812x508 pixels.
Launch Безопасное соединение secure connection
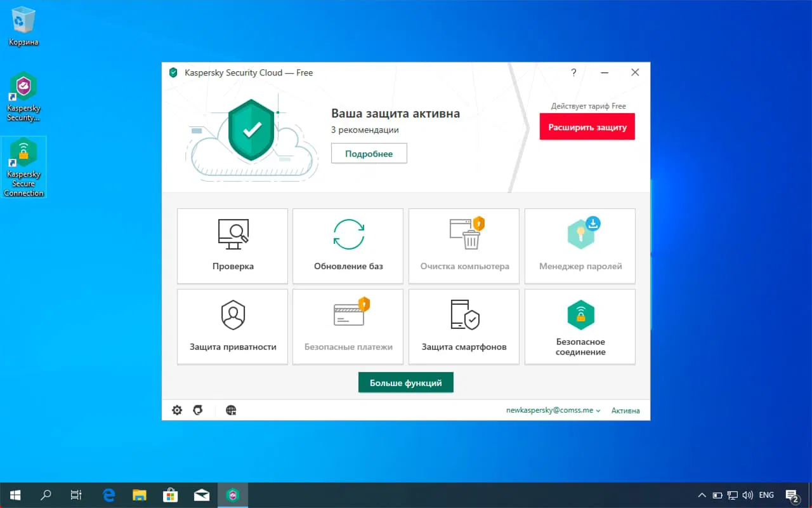[579, 326]
